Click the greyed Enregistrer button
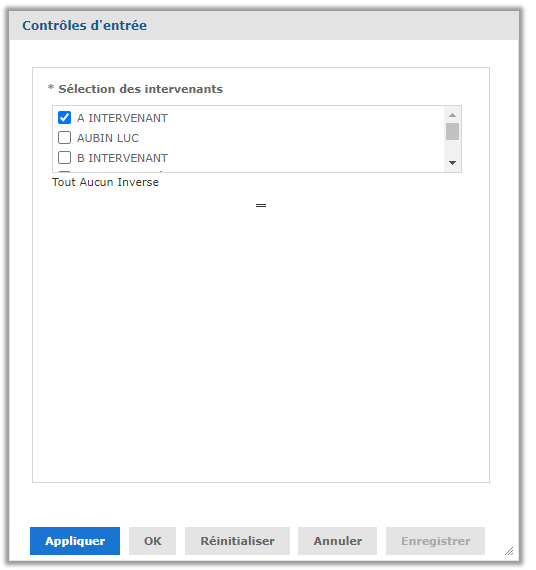This screenshot has height=570, width=536. pos(435,541)
